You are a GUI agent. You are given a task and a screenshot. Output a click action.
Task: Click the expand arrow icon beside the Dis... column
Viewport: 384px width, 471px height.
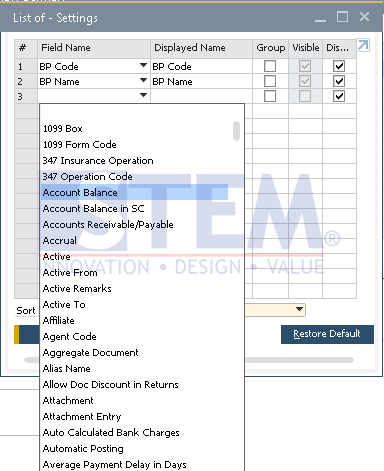point(363,45)
